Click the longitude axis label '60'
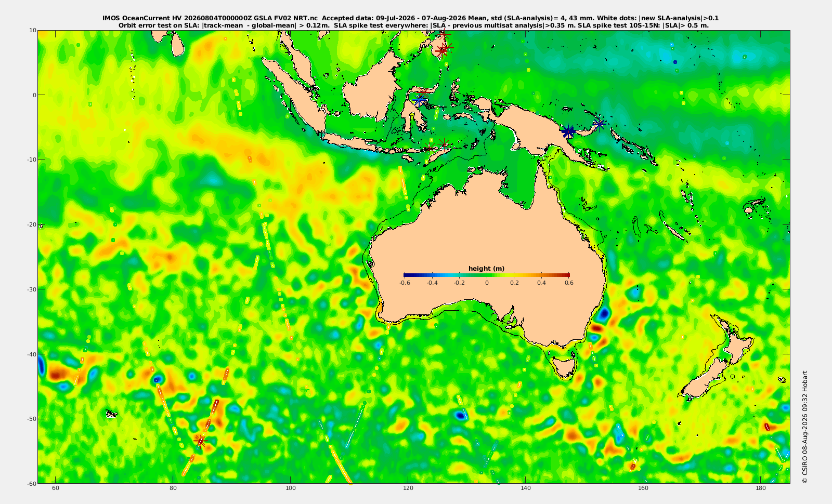Image resolution: width=832 pixels, height=504 pixels. point(56,488)
